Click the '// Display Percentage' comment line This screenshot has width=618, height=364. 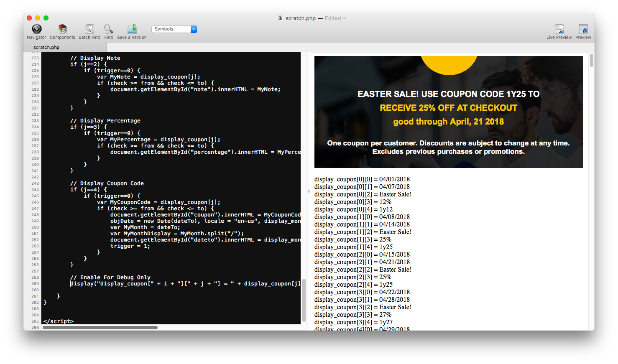[105, 121]
